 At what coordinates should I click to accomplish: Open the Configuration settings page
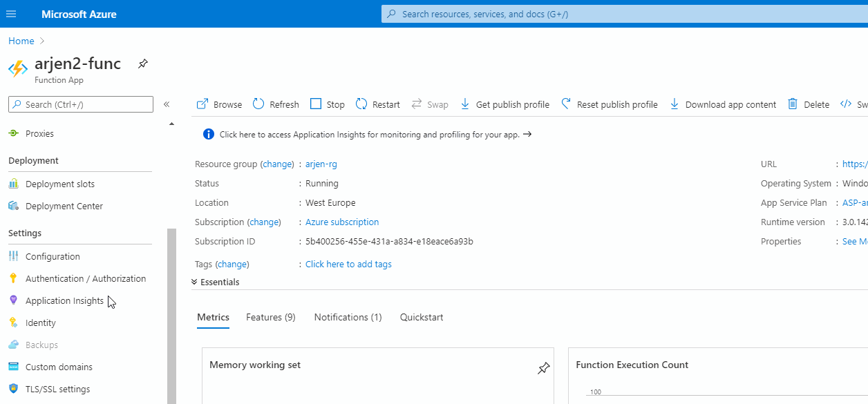click(53, 256)
